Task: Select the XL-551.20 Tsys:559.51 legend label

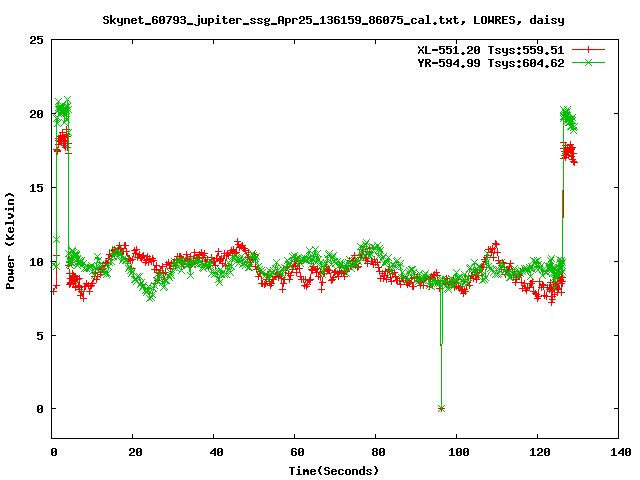Action: coord(490,50)
